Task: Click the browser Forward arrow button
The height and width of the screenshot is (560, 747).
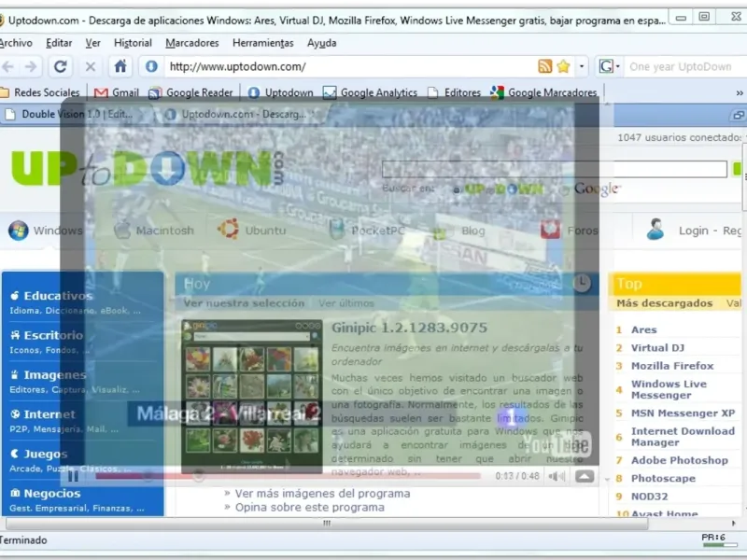Action: coord(31,66)
